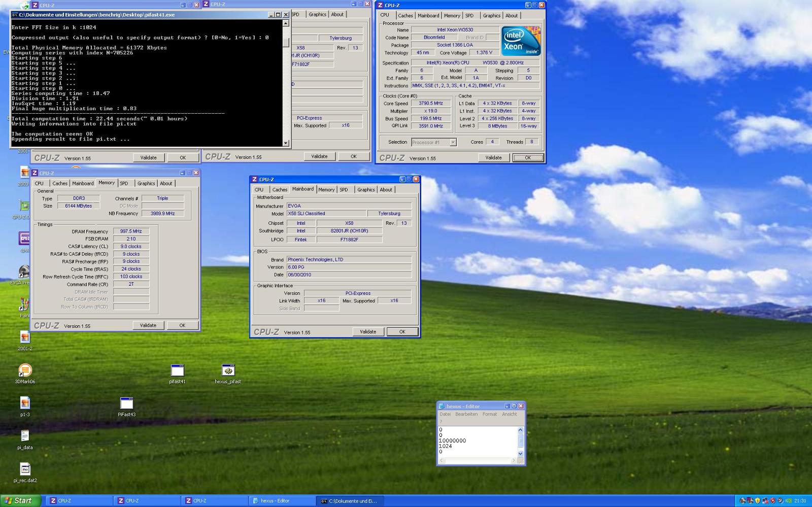Image resolution: width=812 pixels, height=507 pixels.
Task: Switch to Mainboard tab in the Xeon CPU window
Action: [428, 16]
